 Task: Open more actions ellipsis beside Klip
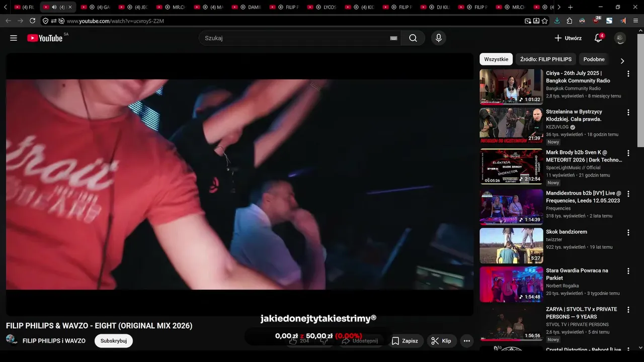pos(466,341)
